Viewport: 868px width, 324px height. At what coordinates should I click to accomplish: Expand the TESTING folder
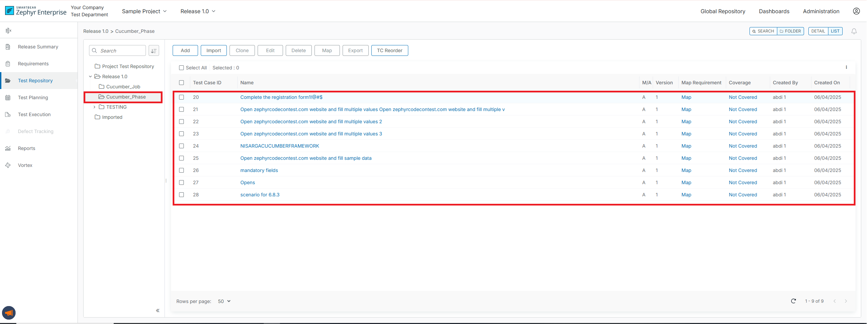94,107
